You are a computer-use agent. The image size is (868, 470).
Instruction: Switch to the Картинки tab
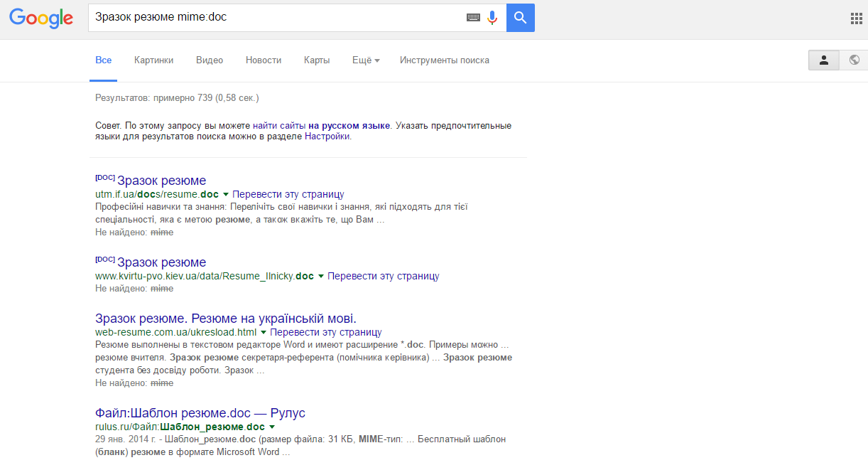point(153,60)
